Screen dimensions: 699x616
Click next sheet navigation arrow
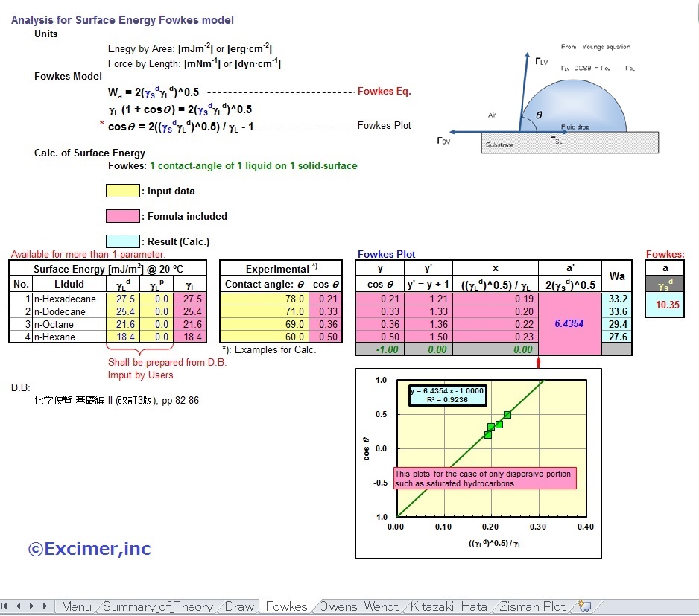coord(33,606)
